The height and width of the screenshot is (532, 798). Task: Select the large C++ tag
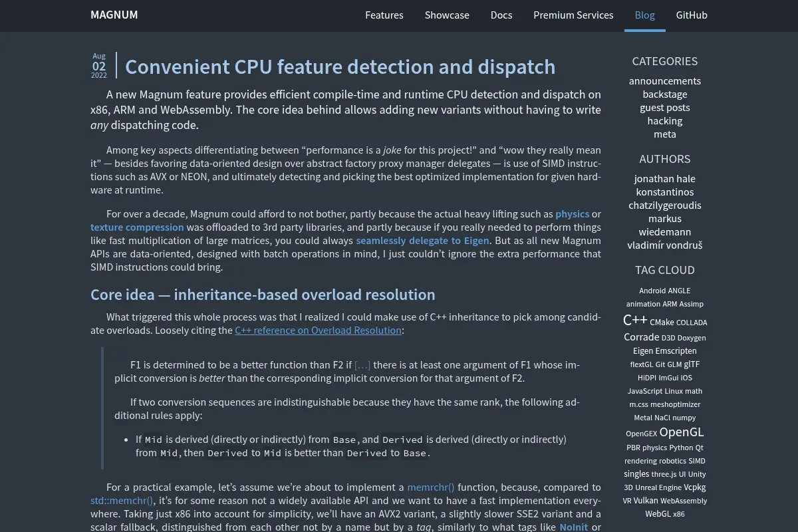(635, 320)
